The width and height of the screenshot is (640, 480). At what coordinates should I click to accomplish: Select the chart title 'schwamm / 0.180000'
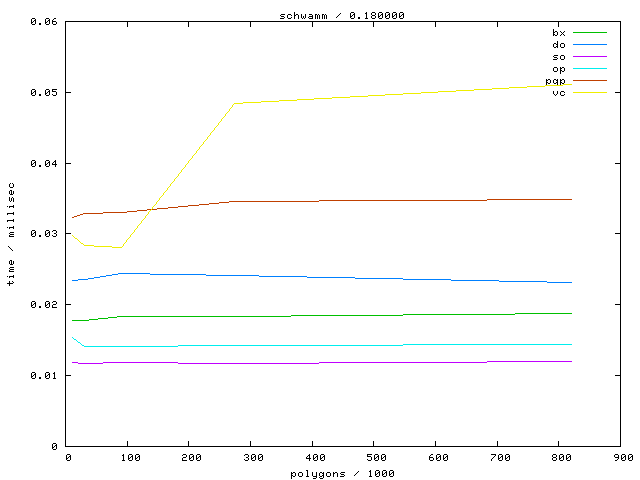(343, 15)
